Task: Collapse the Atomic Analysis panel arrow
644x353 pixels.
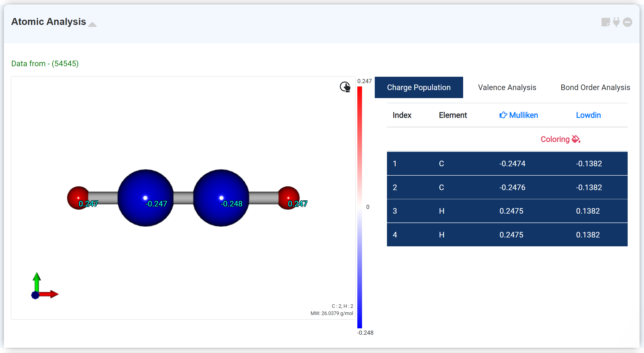Action: pos(92,24)
